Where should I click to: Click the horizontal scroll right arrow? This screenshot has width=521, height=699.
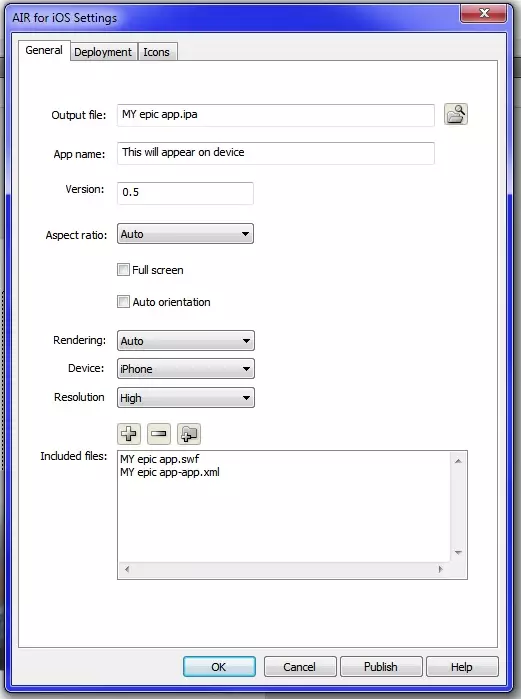point(441,569)
